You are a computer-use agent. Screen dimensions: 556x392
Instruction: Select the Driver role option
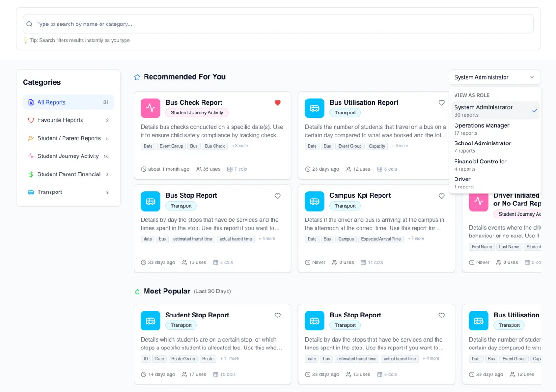coord(495,183)
